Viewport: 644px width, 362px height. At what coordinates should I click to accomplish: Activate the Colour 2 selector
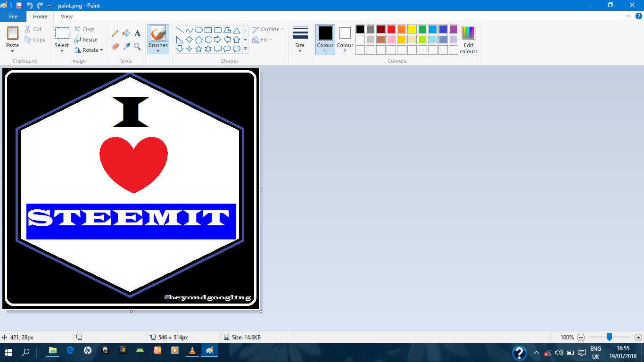[x=345, y=40]
